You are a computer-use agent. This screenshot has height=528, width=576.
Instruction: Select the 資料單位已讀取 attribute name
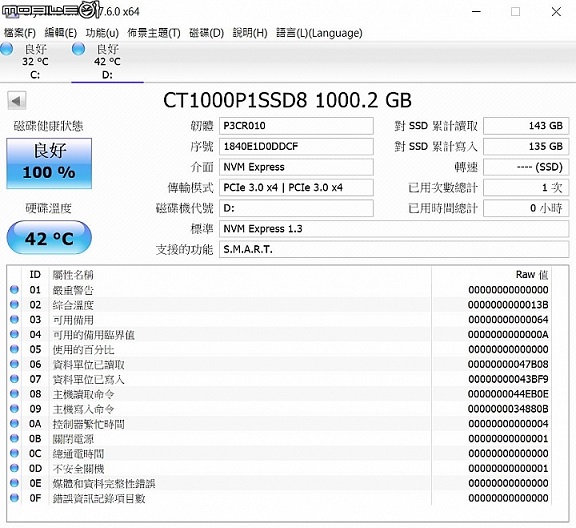[88, 364]
